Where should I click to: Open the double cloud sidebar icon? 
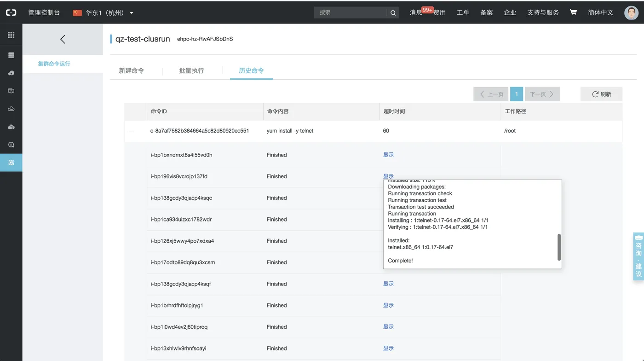point(11,127)
